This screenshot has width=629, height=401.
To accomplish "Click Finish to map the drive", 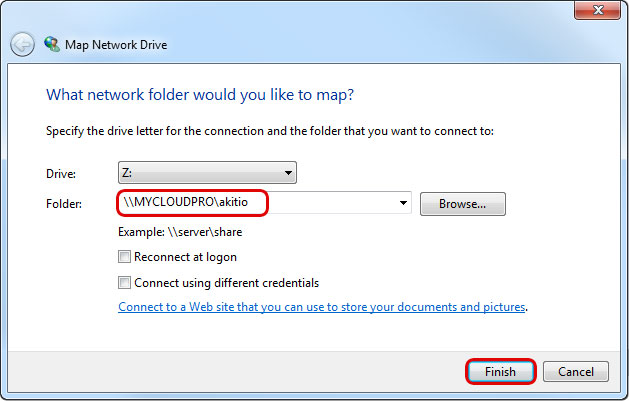I will click(501, 372).
